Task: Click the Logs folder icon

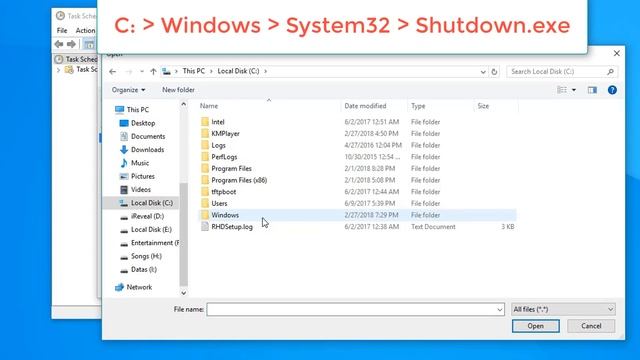Action: [205, 145]
